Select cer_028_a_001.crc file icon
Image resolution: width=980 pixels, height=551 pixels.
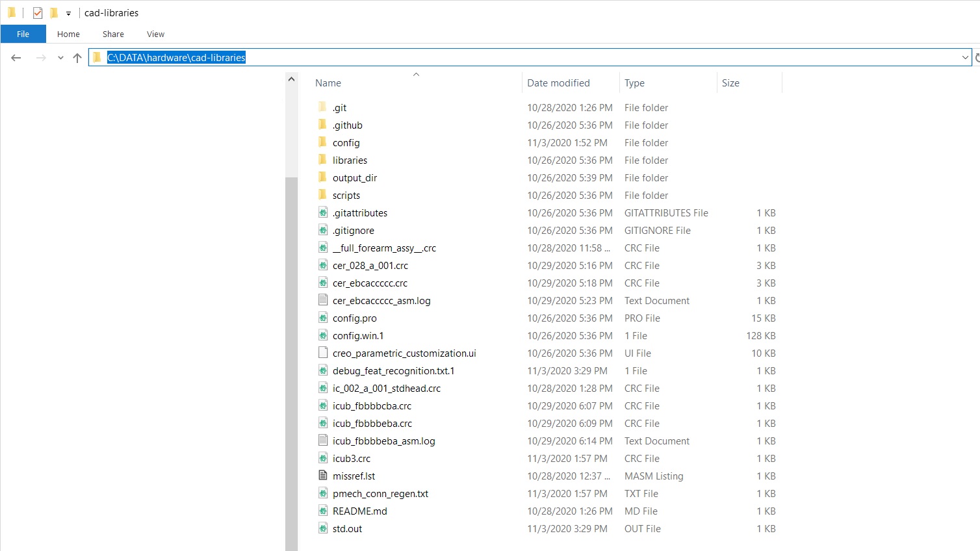click(323, 265)
